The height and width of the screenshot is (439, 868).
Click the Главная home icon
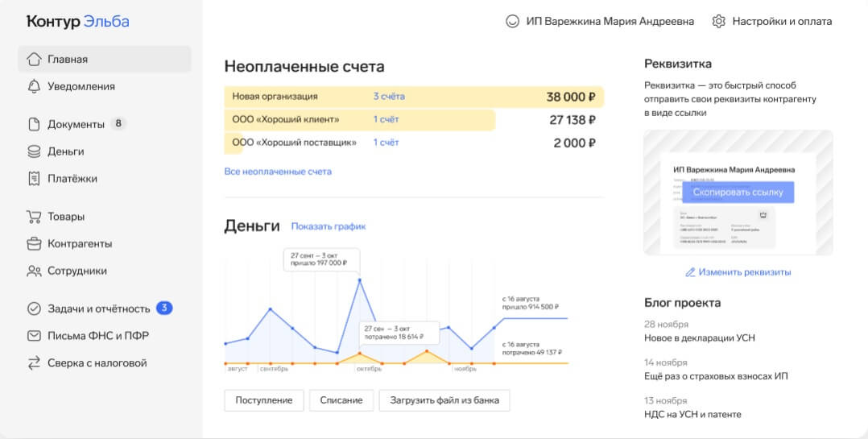coord(34,60)
